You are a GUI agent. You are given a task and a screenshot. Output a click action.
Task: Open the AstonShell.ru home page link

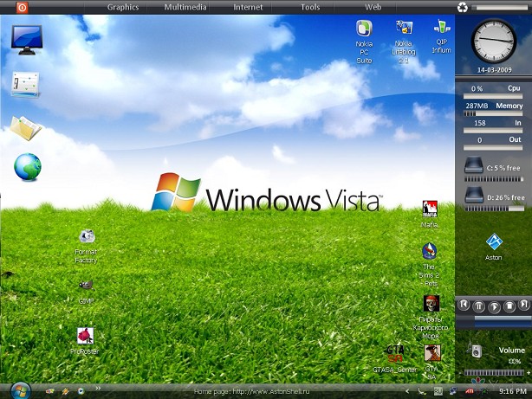click(252, 391)
